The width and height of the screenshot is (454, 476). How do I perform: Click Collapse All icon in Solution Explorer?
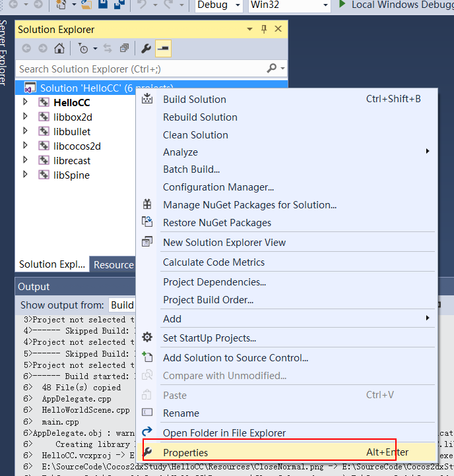(x=124, y=48)
